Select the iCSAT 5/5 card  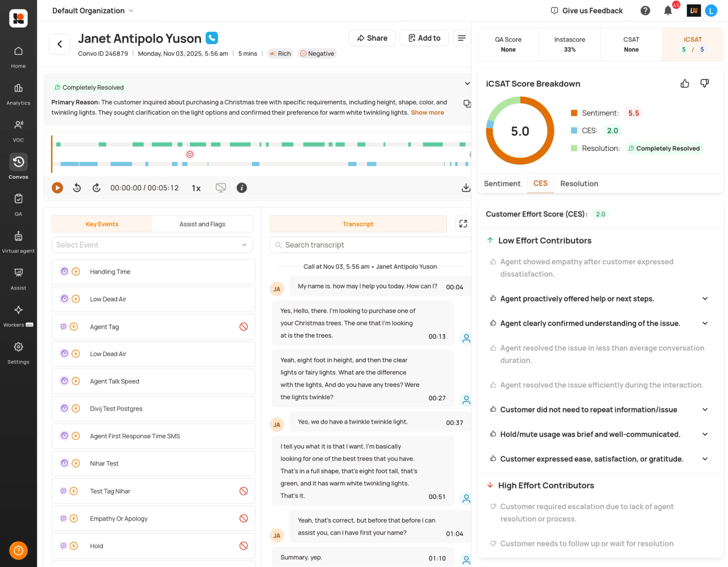[693, 45]
